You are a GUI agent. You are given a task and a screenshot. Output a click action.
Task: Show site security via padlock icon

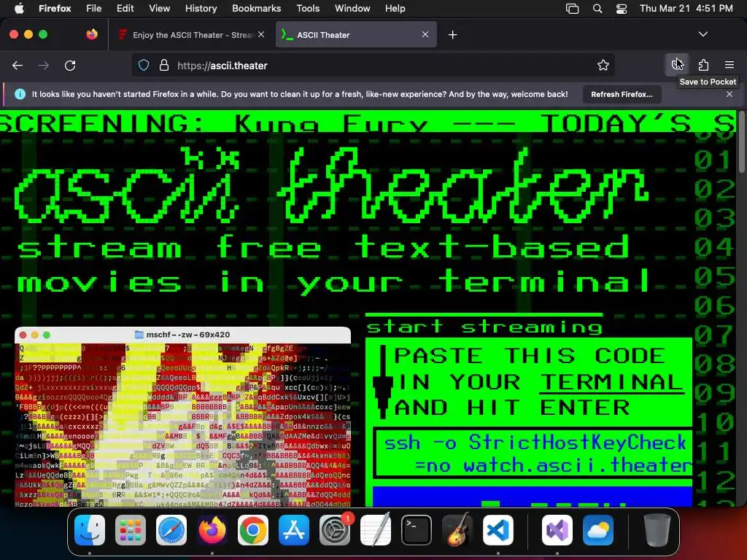pyautogui.click(x=164, y=65)
